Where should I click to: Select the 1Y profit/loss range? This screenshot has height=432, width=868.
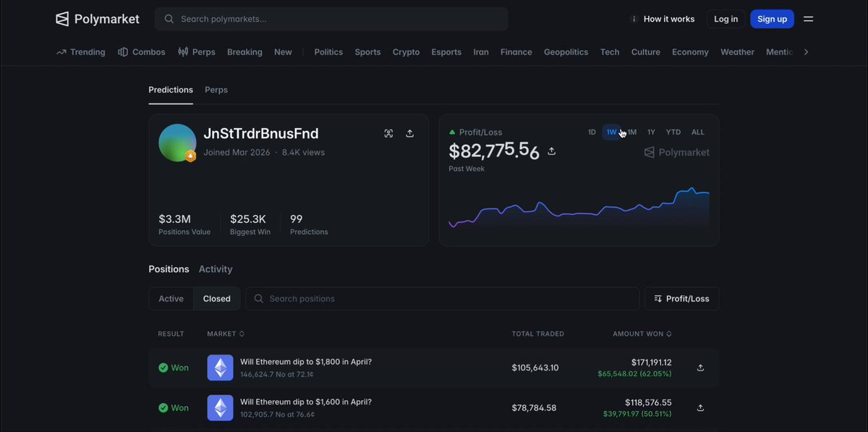point(651,132)
